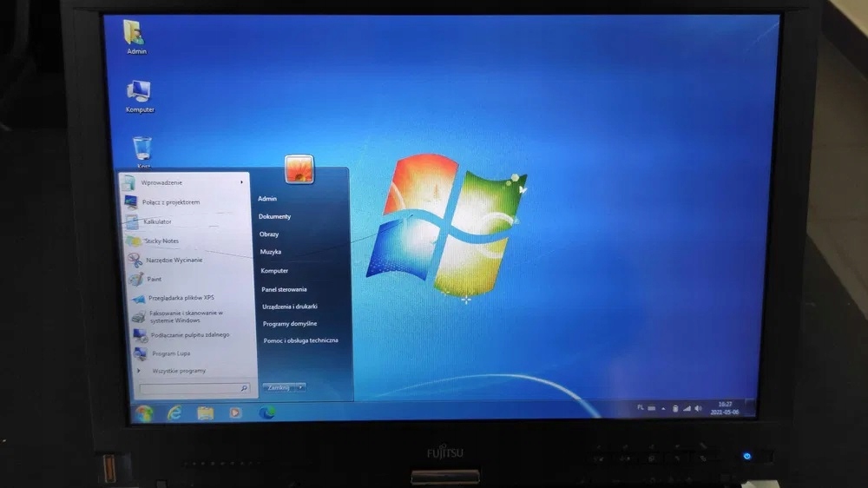This screenshot has width=868, height=488.
Task: Expand the Wprowadzenie jump list arrow
Action: coord(241,182)
